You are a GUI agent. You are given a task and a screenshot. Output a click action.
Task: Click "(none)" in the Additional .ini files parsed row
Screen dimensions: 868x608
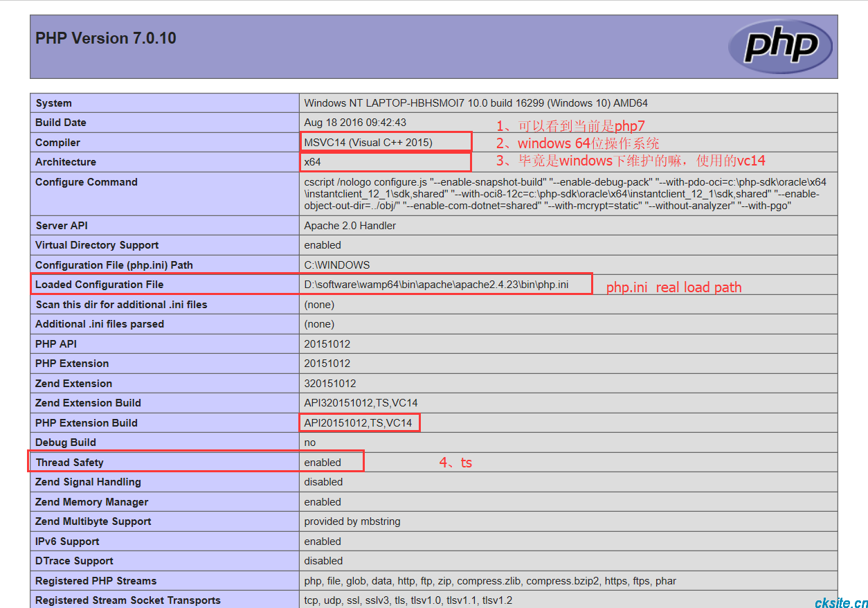coord(320,324)
